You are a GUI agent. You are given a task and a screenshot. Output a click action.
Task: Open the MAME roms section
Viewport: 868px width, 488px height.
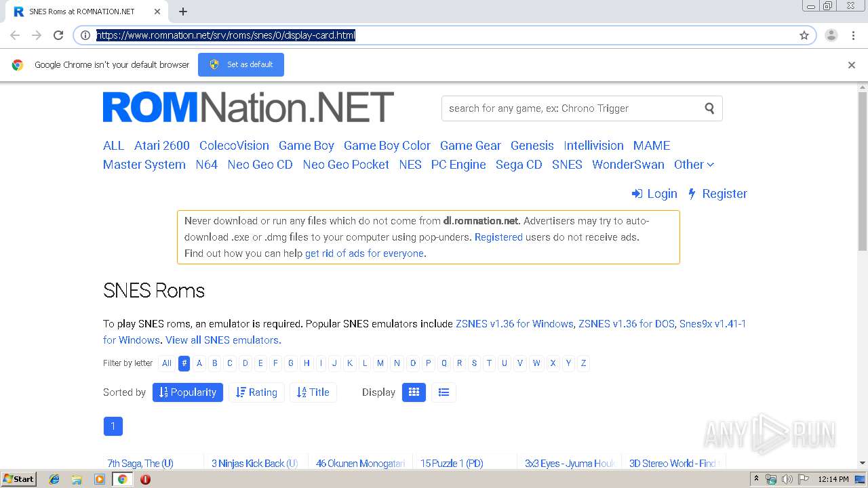652,146
